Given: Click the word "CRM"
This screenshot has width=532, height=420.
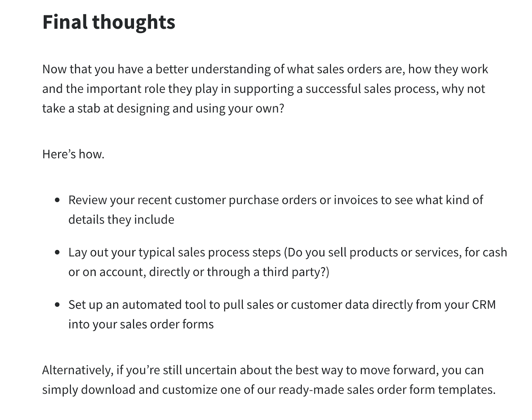Looking at the screenshot, I should [x=483, y=305].
